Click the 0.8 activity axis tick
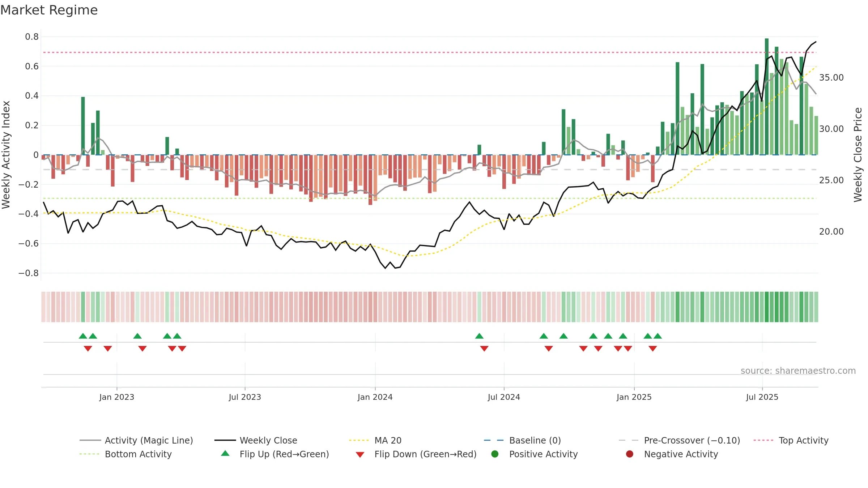868x488 pixels. coord(32,37)
